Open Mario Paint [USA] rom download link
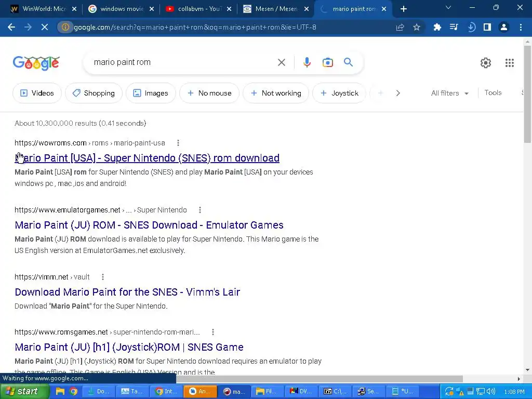 click(147, 158)
